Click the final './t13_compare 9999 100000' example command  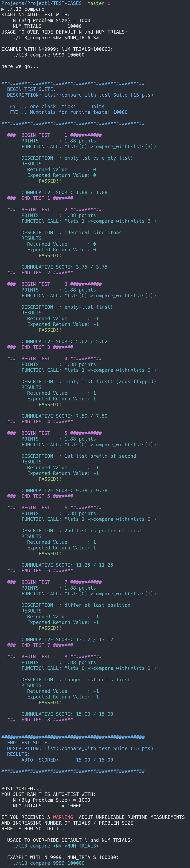click(49, 863)
